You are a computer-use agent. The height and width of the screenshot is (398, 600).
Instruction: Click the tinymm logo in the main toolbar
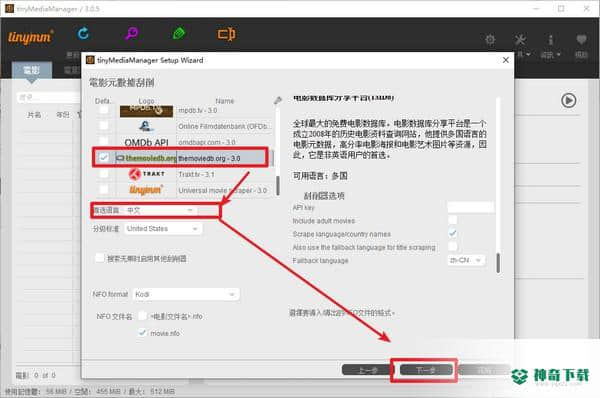click(x=31, y=37)
